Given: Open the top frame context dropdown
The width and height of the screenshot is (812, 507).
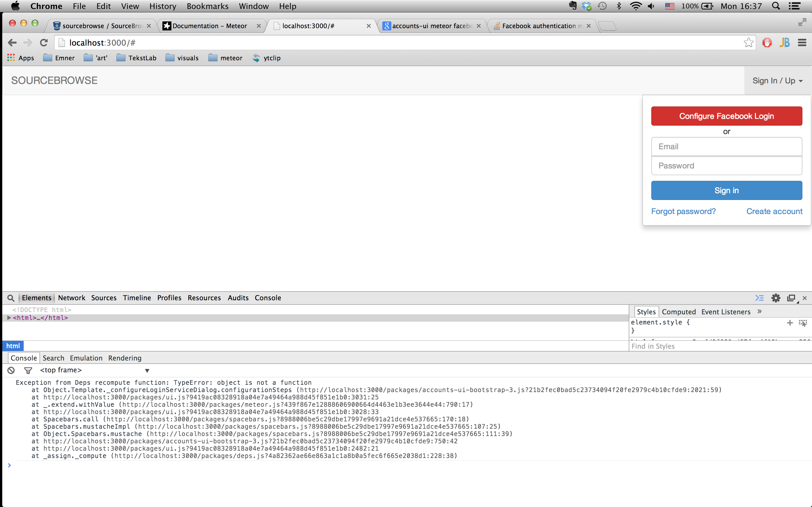Looking at the screenshot, I should pyautogui.click(x=147, y=370).
